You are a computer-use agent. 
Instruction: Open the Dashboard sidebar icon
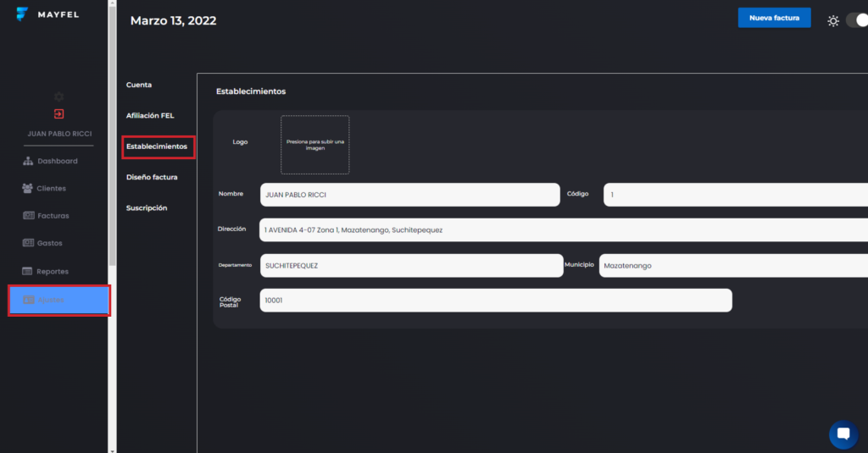pos(28,161)
